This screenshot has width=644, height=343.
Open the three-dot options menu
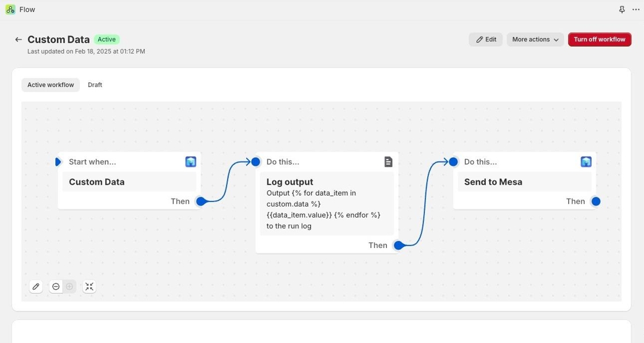(x=635, y=10)
